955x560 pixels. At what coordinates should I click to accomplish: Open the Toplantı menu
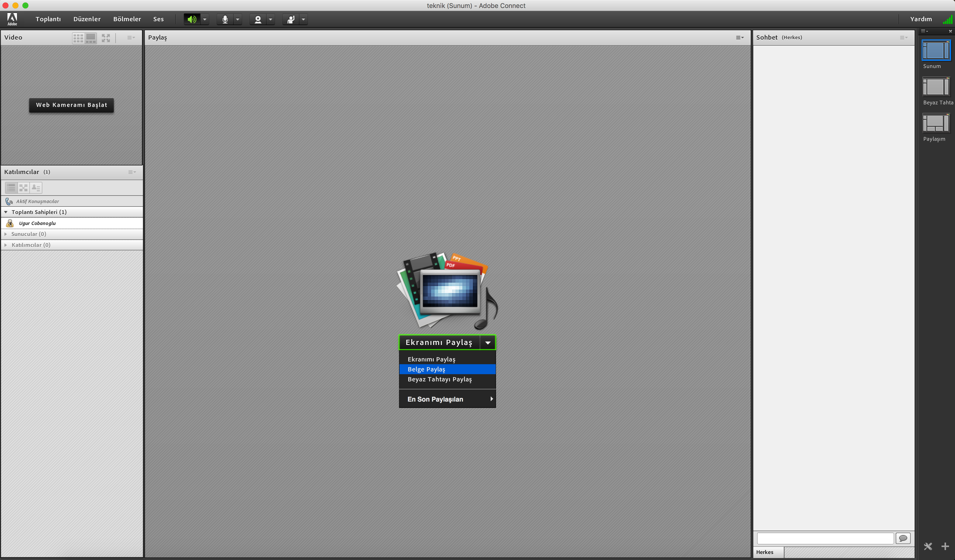48,19
